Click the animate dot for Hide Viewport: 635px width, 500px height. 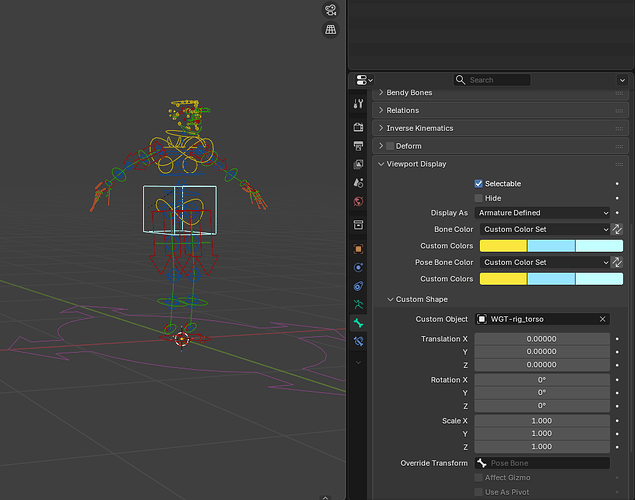point(617,198)
